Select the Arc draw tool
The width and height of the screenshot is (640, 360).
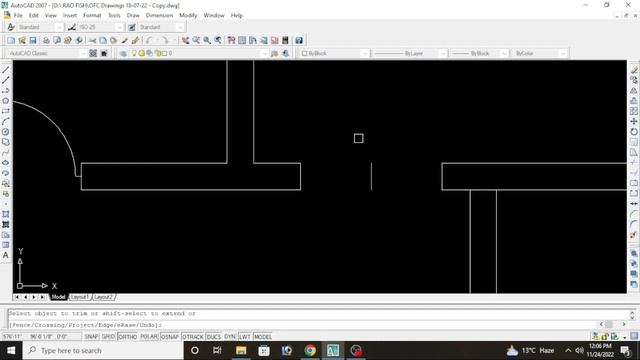pyautogui.click(x=6, y=121)
